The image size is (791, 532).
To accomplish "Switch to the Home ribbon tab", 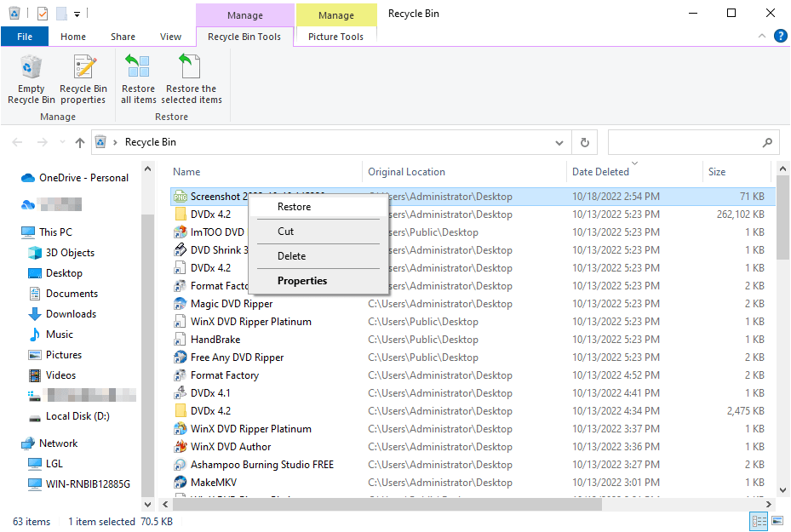I will tap(73, 37).
